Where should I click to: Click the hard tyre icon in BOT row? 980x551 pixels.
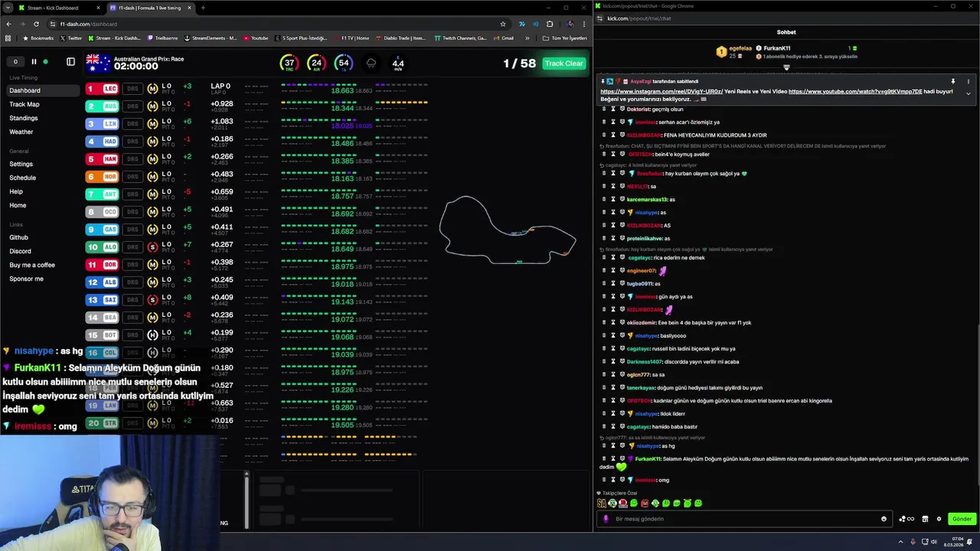point(152,335)
